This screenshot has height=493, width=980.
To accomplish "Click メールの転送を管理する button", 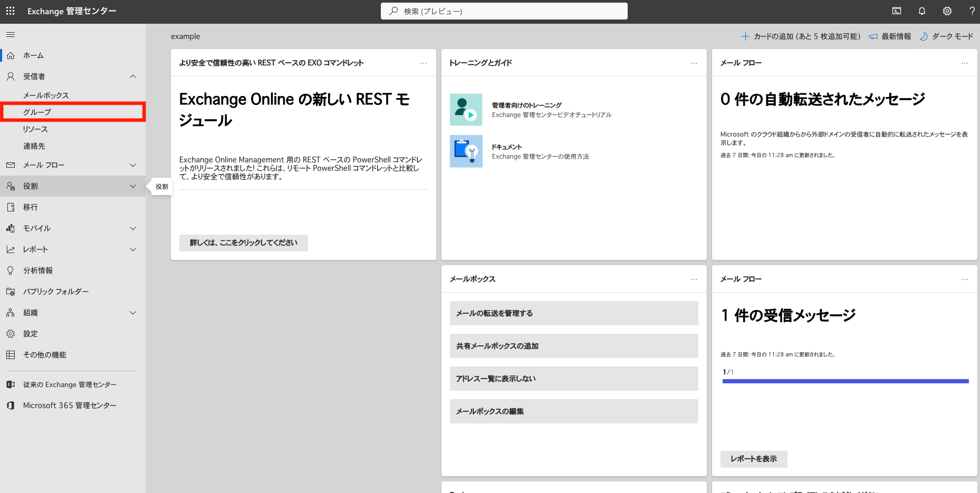I will 574,313.
